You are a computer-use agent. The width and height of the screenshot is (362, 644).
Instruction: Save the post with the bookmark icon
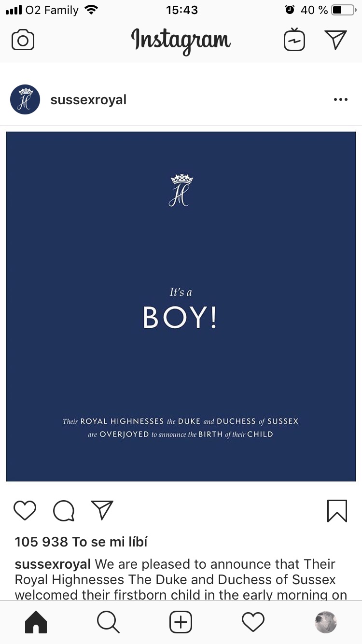pyautogui.click(x=337, y=510)
